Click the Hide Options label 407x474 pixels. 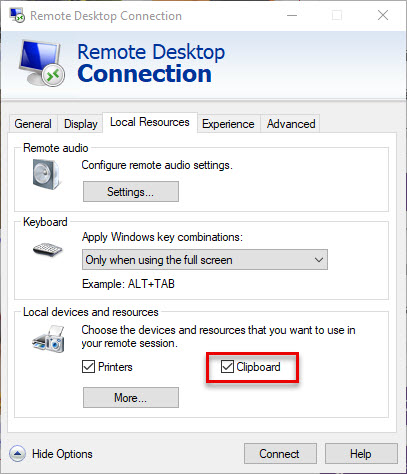(62, 454)
